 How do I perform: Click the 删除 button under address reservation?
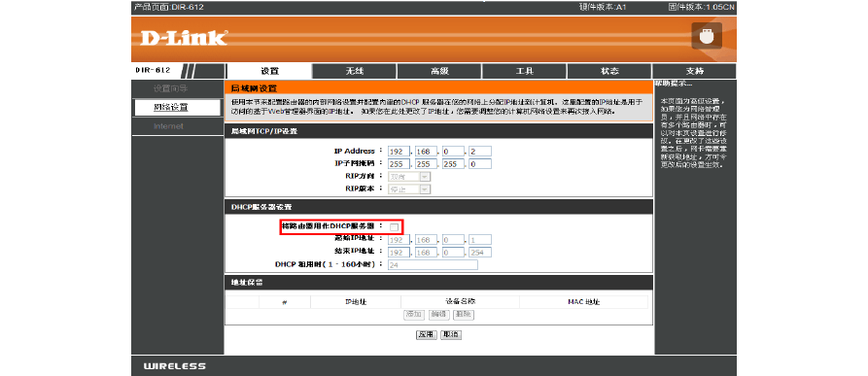pos(464,314)
